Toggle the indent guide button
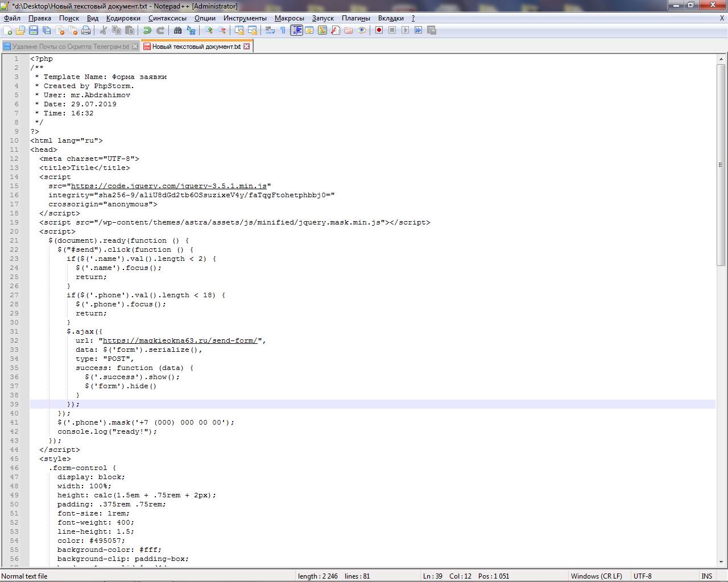Image resolution: width=728 pixels, height=582 pixels. point(296,30)
